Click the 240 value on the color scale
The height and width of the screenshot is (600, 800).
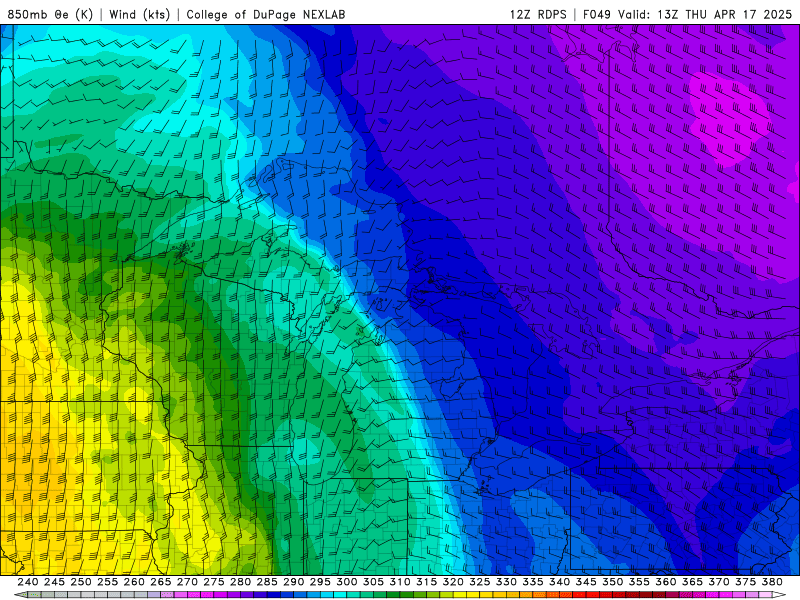pyautogui.click(x=28, y=582)
